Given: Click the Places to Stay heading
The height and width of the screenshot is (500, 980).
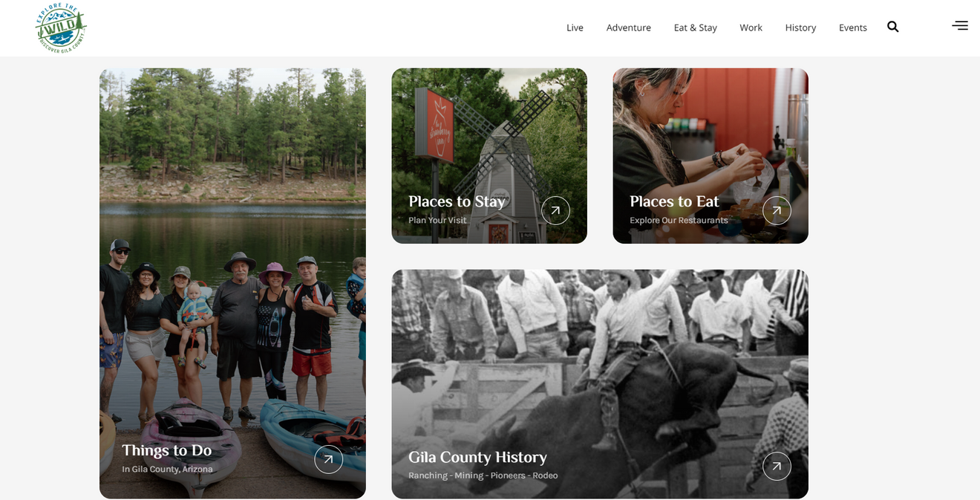Looking at the screenshot, I should [457, 201].
